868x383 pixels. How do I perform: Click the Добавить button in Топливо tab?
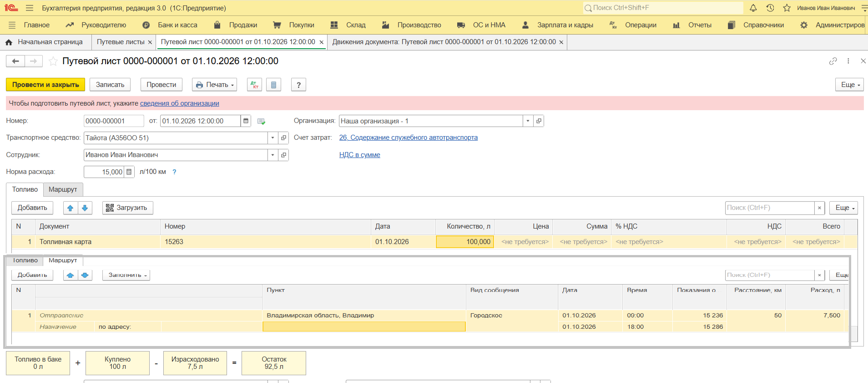tap(32, 208)
